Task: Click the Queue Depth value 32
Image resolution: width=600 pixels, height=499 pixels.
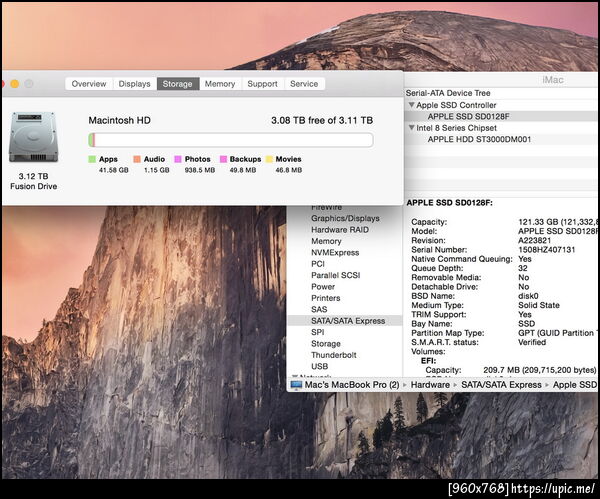Action: pos(523,268)
